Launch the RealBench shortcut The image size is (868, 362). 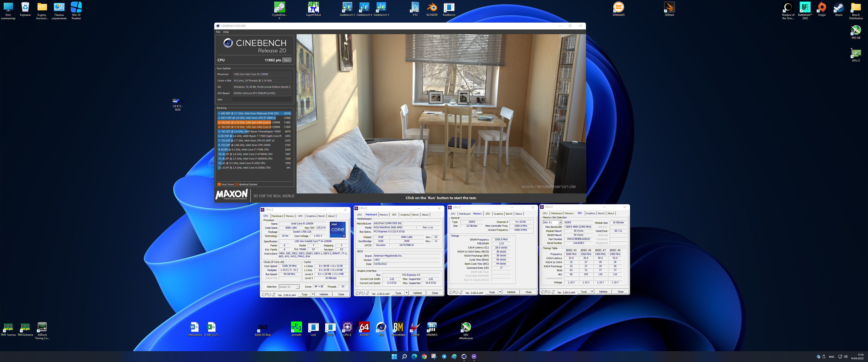[x=449, y=9]
